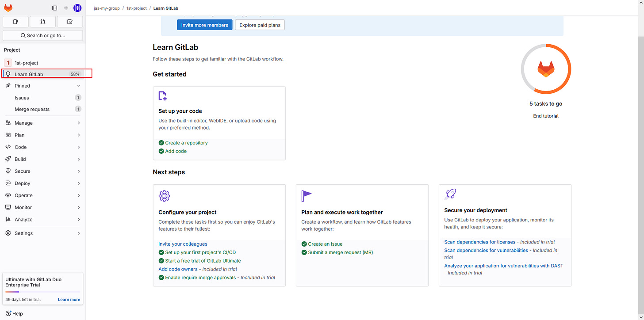Click jas-my-group breadcrumb
Viewport: 644px width, 320px height.
107,8
